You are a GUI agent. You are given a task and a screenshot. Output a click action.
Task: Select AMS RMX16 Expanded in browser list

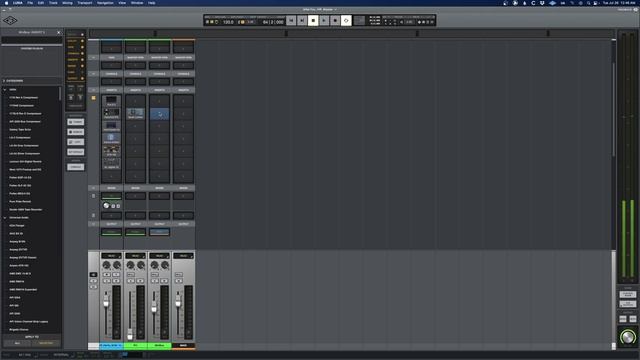[23, 290]
